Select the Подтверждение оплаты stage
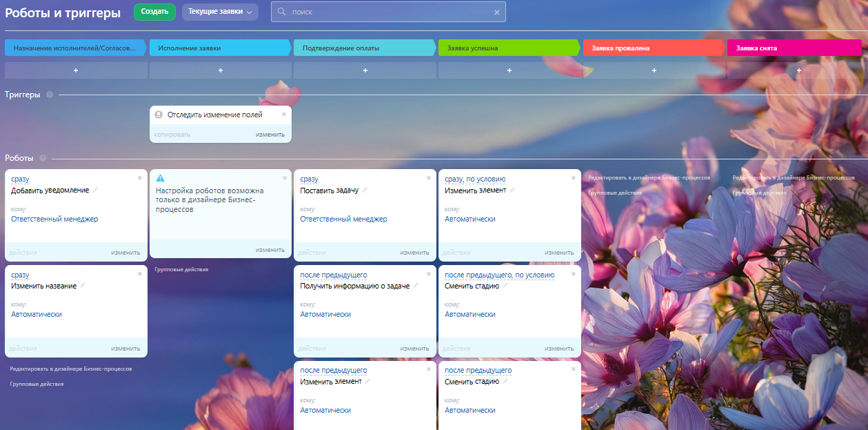The height and width of the screenshot is (430, 868). pyautogui.click(x=365, y=48)
